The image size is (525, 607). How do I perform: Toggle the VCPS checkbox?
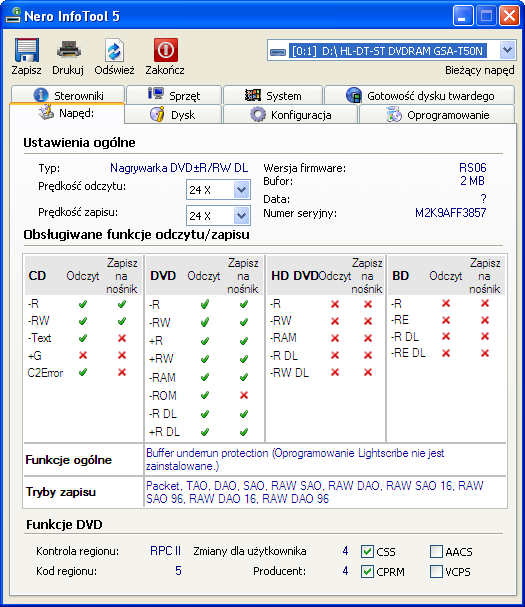pos(436,571)
